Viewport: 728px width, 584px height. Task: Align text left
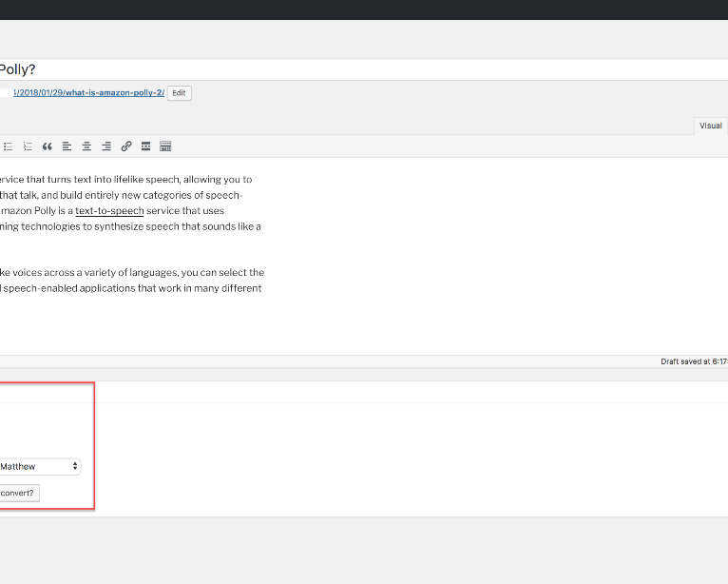pos(67,146)
